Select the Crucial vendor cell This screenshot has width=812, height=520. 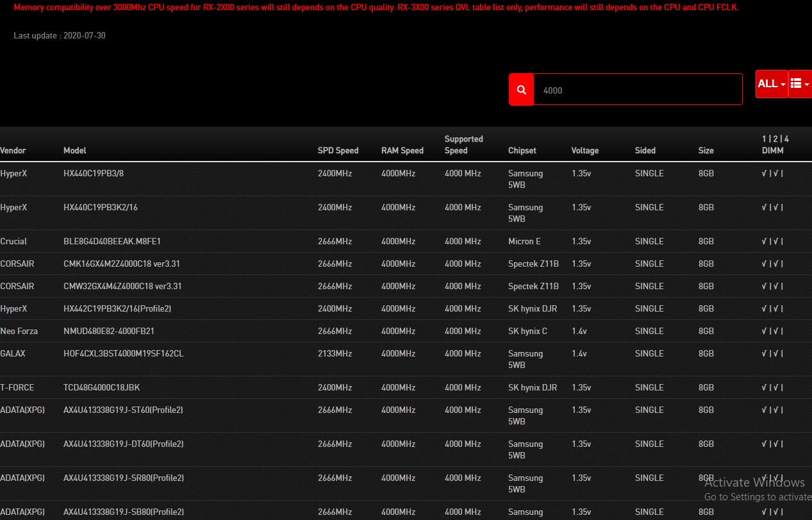[x=13, y=242]
